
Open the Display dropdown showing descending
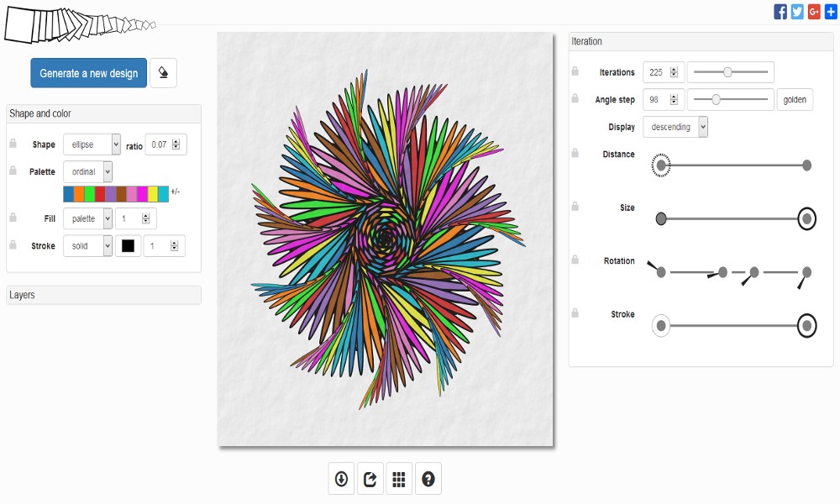tap(675, 127)
